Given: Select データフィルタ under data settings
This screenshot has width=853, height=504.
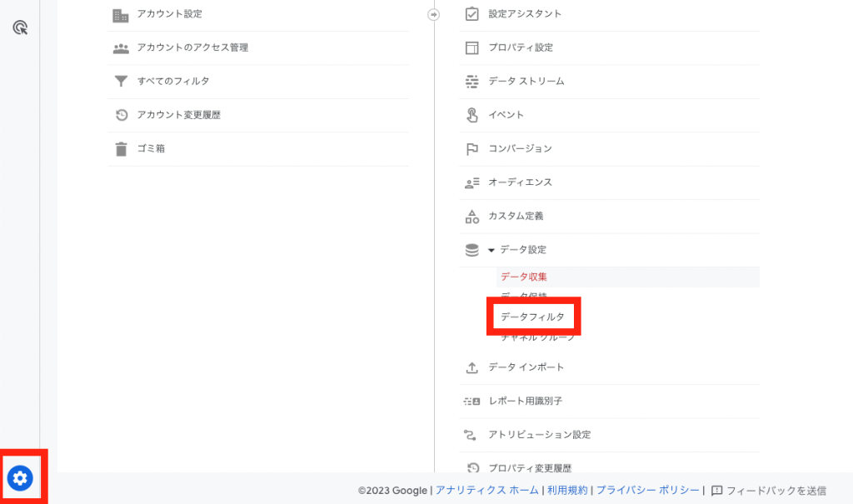Looking at the screenshot, I should coord(532,317).
